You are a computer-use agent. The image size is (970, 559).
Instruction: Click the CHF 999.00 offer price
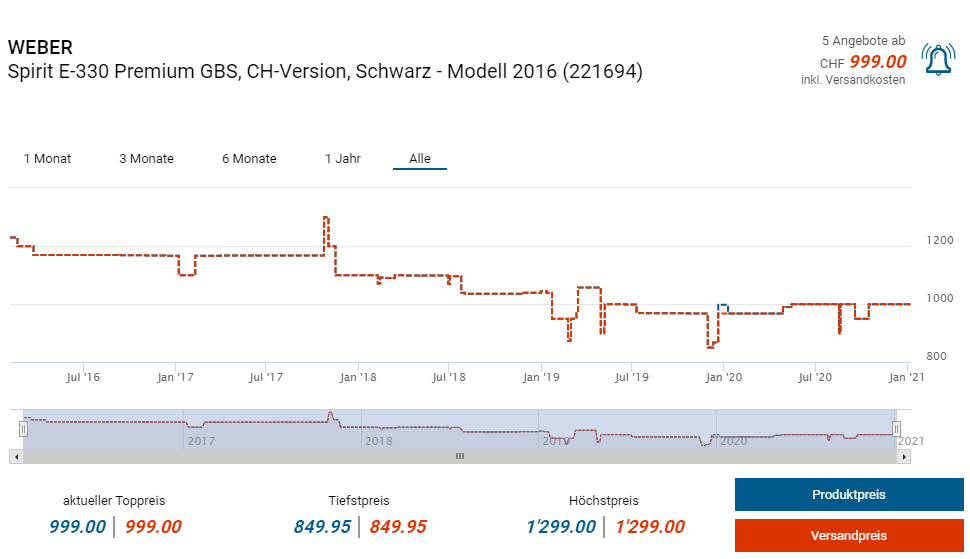coord(877,62)
